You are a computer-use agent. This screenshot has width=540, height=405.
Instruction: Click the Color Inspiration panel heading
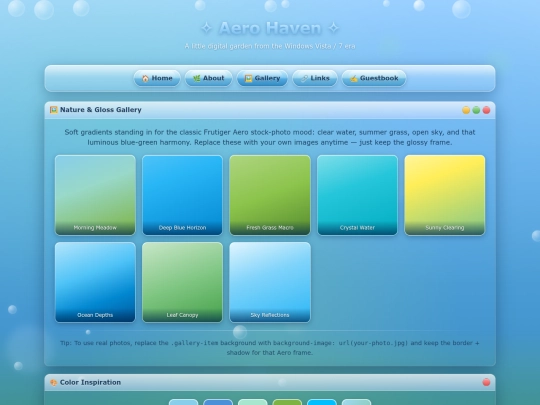pyautogui.click(x=90, y=383)
